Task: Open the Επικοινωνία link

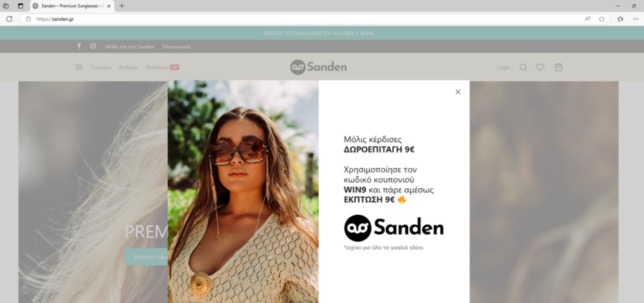Action: coord(176,46)
